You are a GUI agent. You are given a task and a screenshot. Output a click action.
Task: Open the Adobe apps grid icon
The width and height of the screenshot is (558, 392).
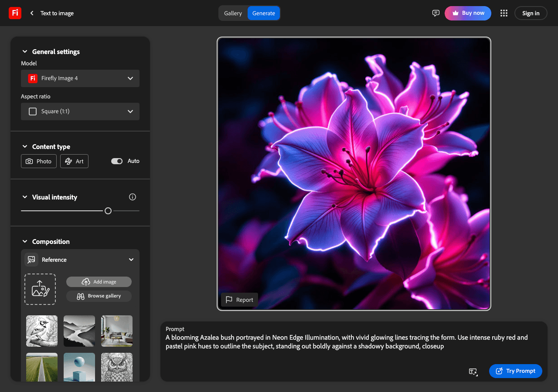click(x=504, y=13)
